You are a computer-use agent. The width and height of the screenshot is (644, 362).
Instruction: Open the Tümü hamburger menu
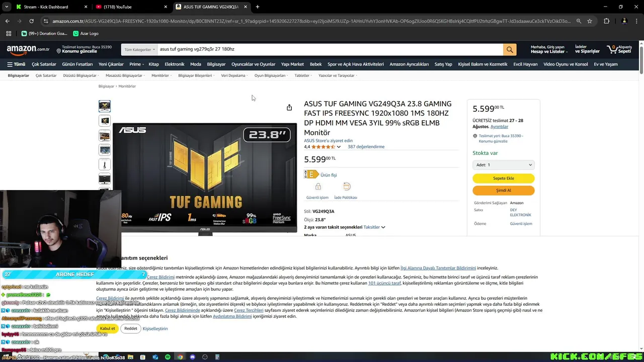pos(16,64)
